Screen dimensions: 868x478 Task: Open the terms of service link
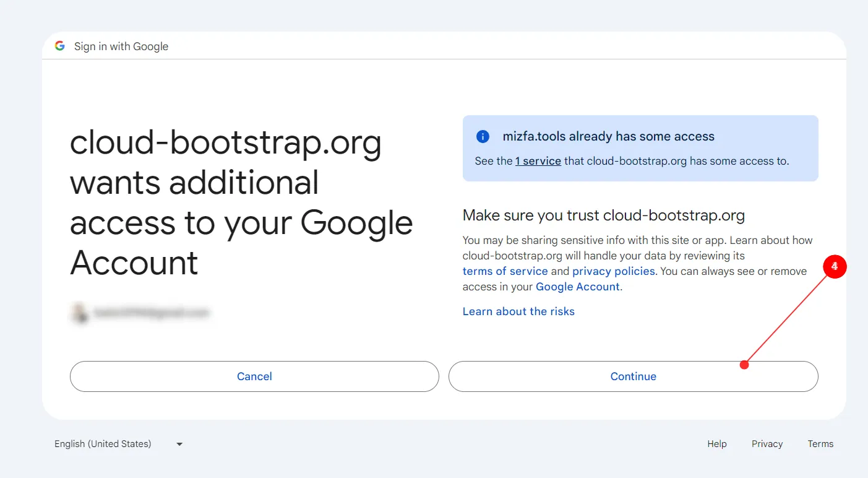[505, 271]
